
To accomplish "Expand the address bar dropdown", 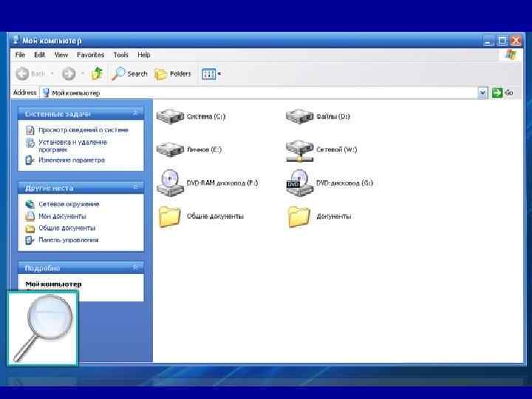I will (482, 92).
